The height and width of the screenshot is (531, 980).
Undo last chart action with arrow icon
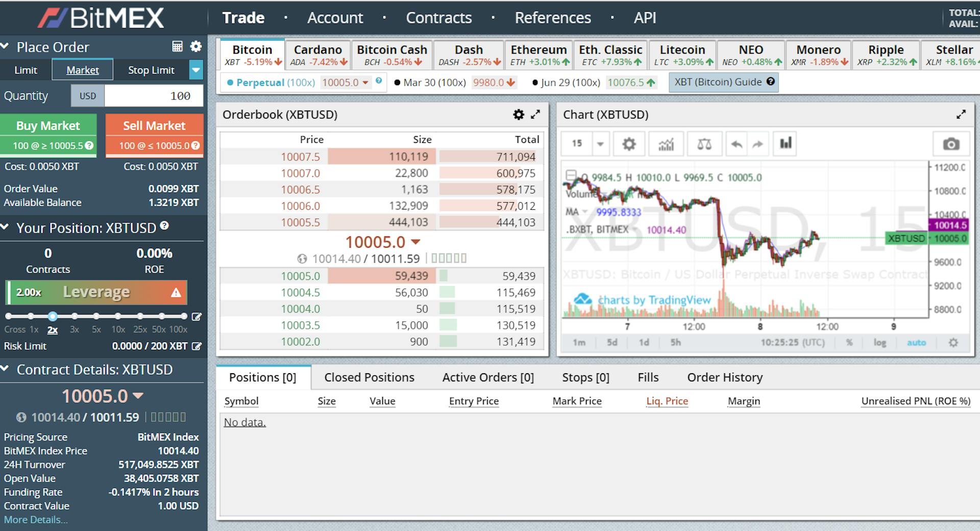coord(737,143)
